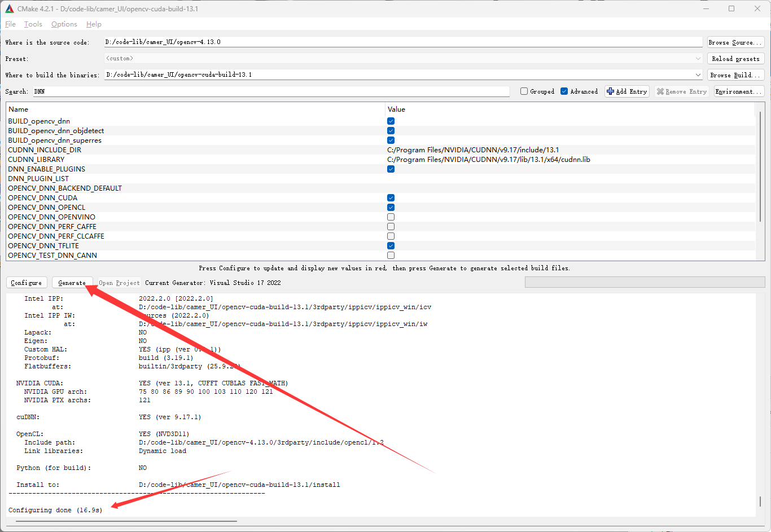This screenshot has width=771, height=532.
Task: Click Reload presets button
Action: pyautogui.click(x=736, y=59)
